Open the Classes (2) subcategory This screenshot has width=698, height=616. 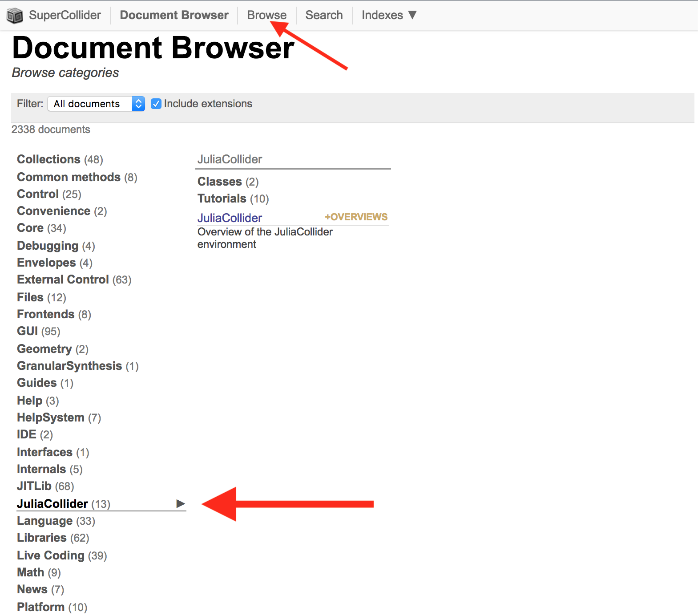[x=228, y=182]
